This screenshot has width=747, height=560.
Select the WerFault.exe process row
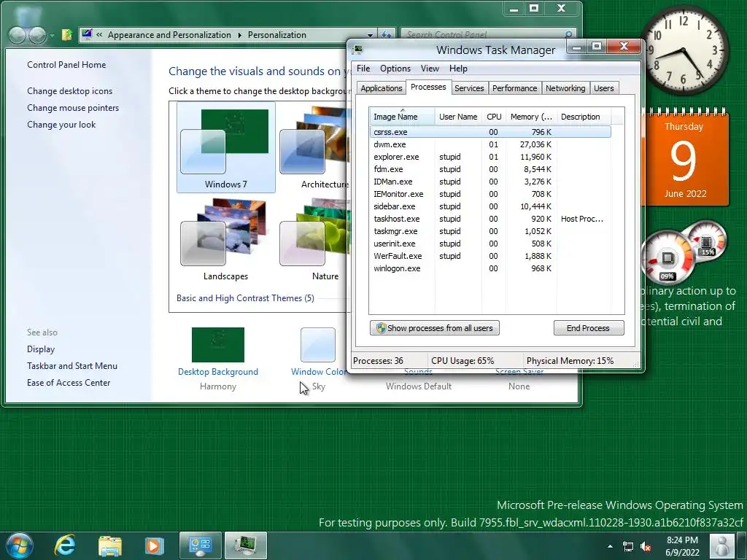click(x=490, y=256)
